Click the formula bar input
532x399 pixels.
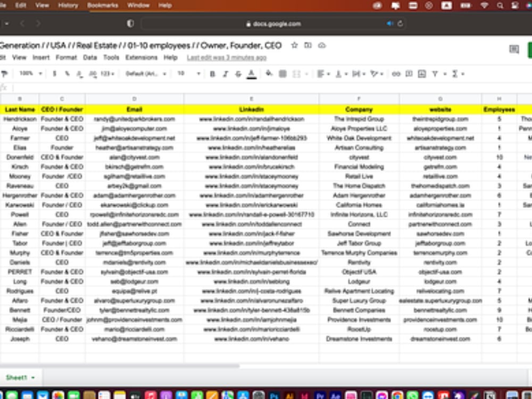pyautogui.click(x=271, y=88)
